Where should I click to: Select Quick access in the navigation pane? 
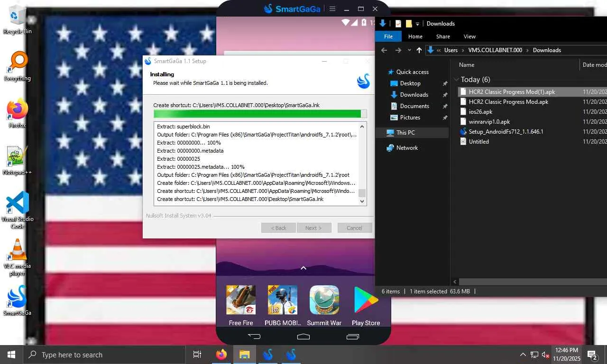click(412, 72)
